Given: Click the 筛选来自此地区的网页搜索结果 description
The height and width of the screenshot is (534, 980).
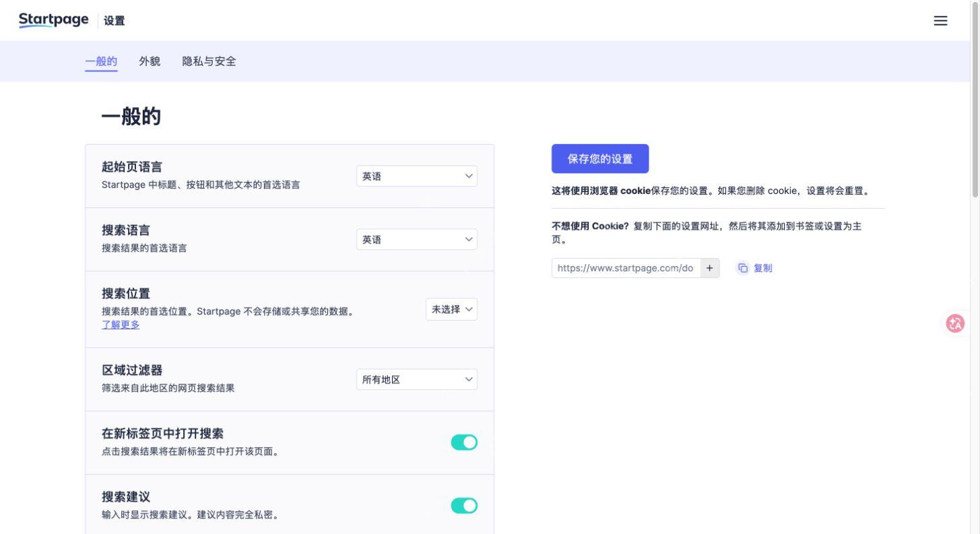Looking at the screenshot, I should coord(168,388).
